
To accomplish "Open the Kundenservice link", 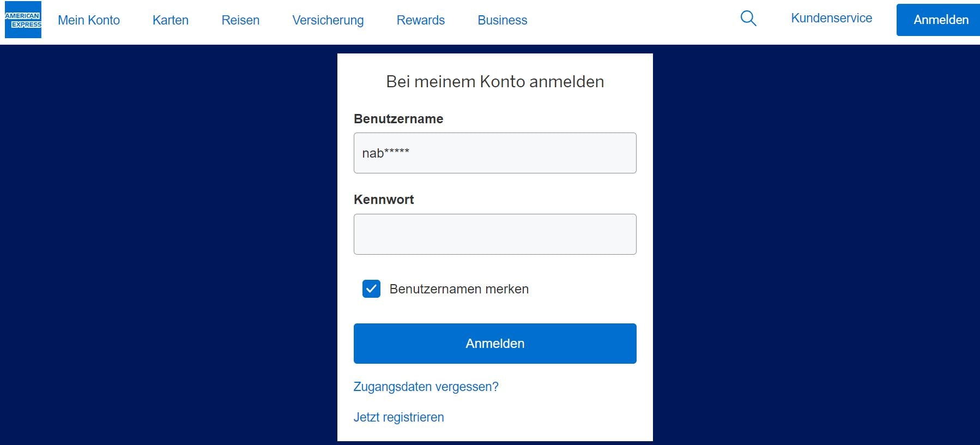I will click(831, 18).
